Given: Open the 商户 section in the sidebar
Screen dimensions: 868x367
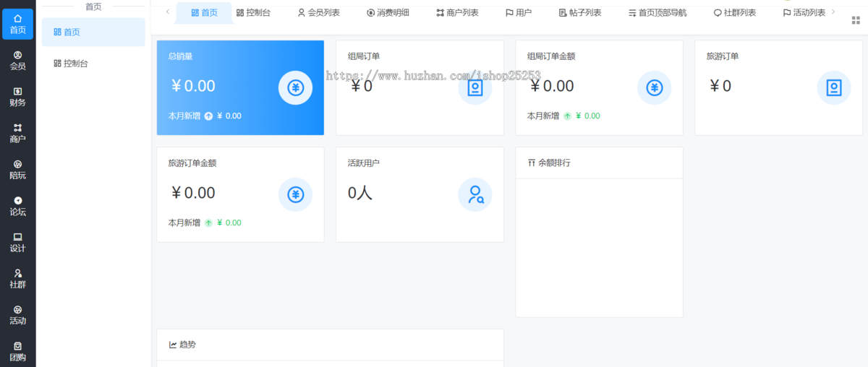Looking at the screenshot, I should click(17, 133).
